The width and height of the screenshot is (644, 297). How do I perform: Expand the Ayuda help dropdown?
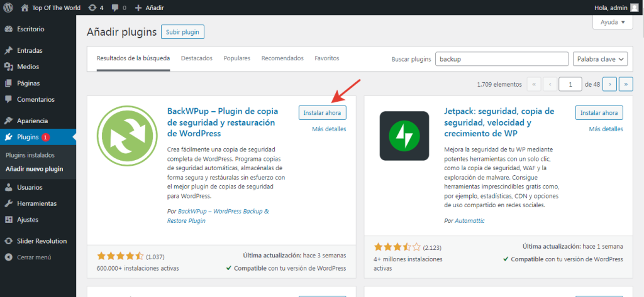(612, 22)
